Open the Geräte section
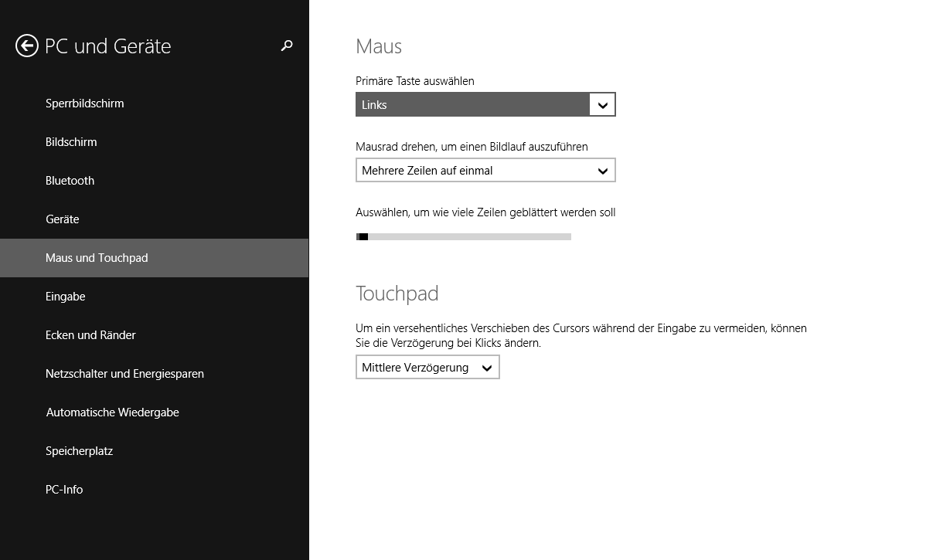The image size is (933, 560). 63,219
